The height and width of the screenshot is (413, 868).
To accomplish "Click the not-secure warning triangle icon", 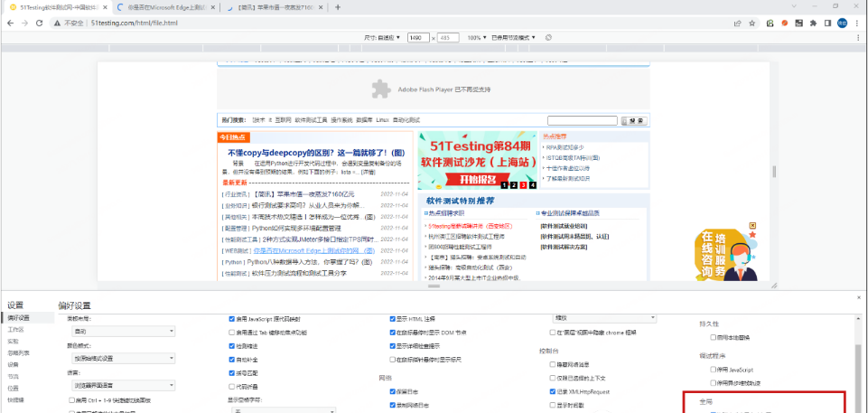I will coord(58,23).
